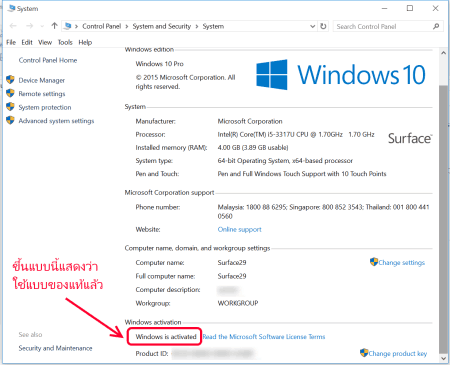Open recent locations dropdown arrow

coord(42,26)
